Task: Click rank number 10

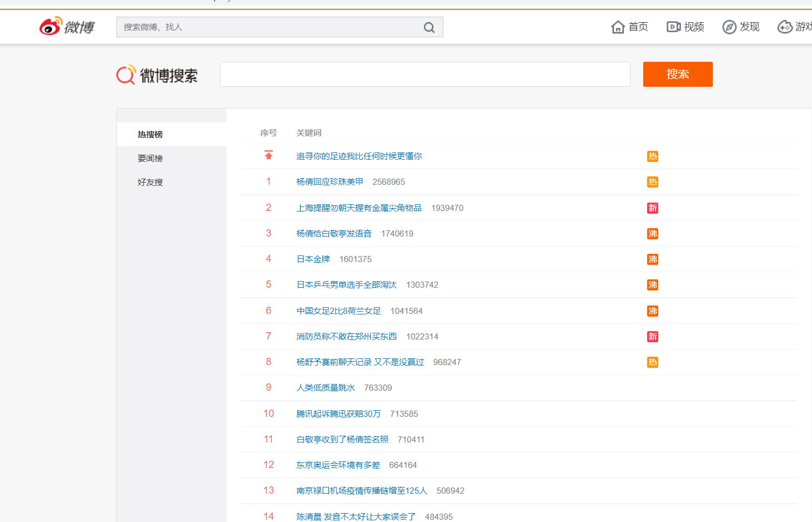Action: [268, 413]
